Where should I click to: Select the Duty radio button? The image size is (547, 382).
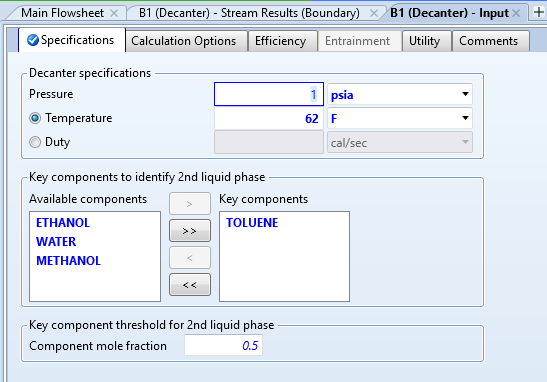pos(35,142)
